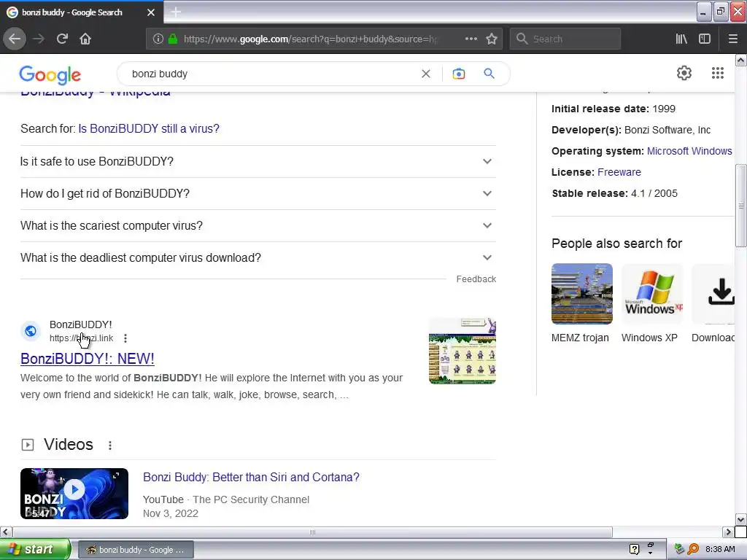Open options dots next to bonzi.link URL
The image size is (747, 560).
125,338
